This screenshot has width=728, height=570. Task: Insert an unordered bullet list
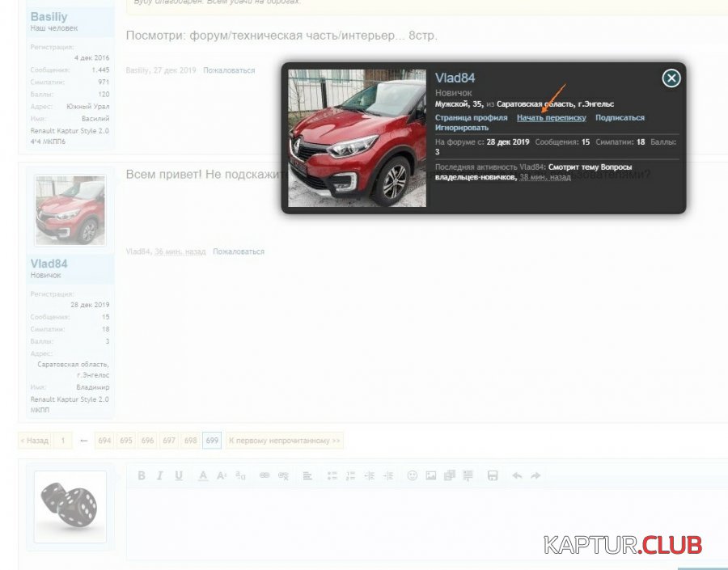tap(332, 476)
